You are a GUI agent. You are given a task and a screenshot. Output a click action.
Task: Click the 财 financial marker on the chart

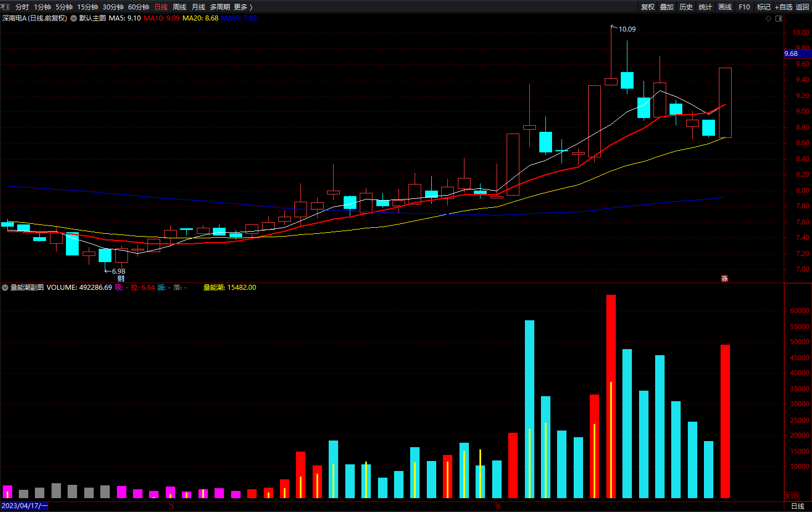121,278
